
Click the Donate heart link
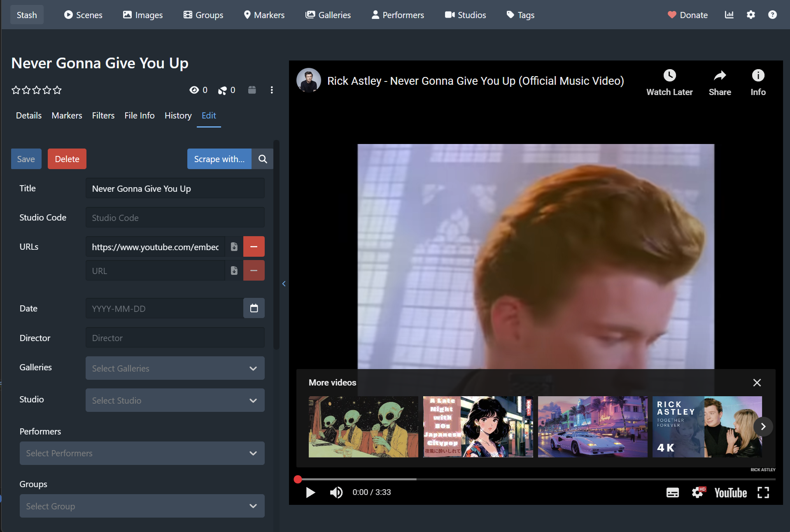[x=687, y=15]
